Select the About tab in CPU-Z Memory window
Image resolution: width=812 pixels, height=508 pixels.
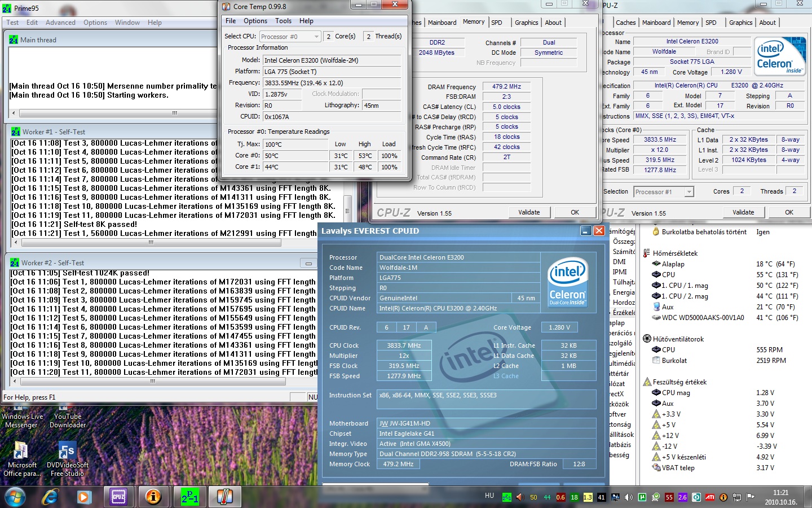pyautogui.click(x=553, y=23)
